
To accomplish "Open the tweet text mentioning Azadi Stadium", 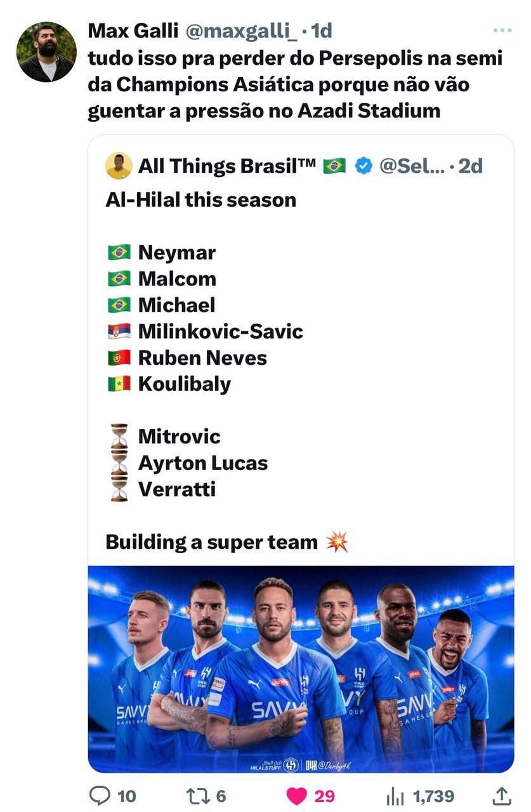I will (296, 85).
